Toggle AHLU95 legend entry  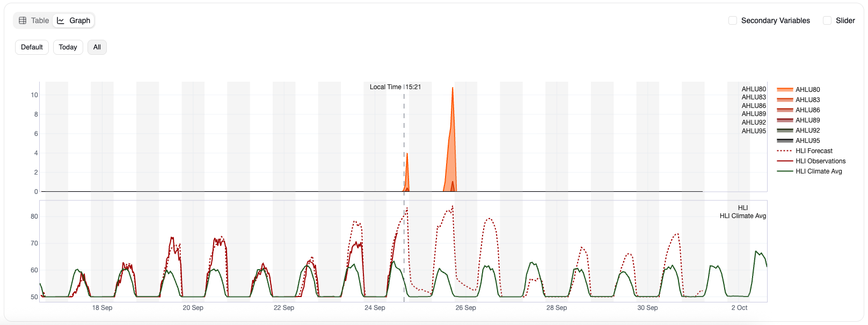point(799,141)
